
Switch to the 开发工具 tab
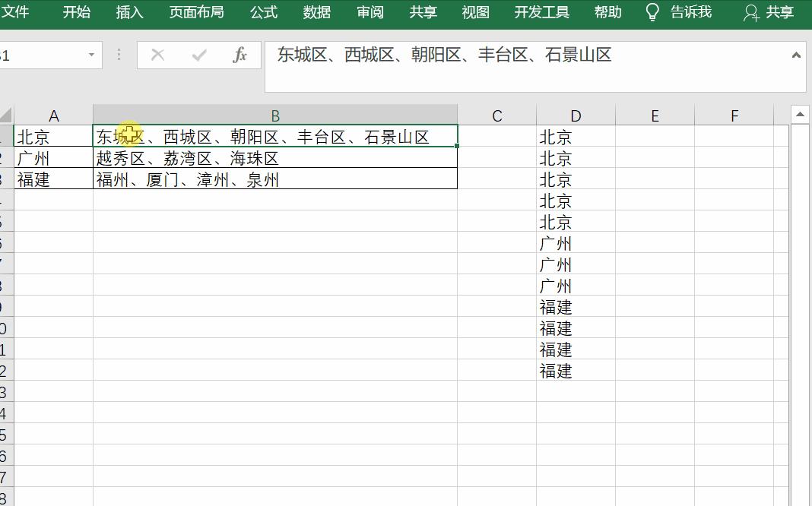click(541, 12)
